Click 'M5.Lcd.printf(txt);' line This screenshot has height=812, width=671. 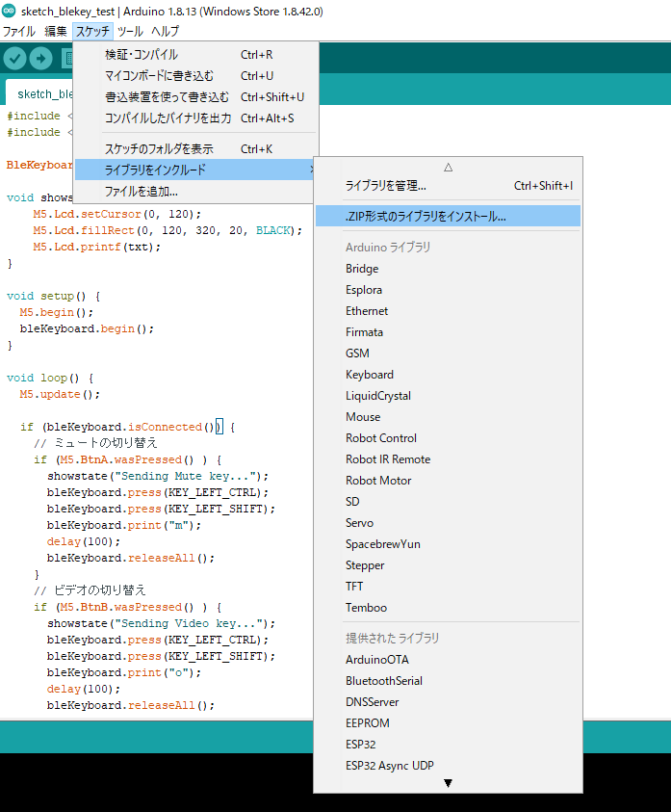point(97,247)
